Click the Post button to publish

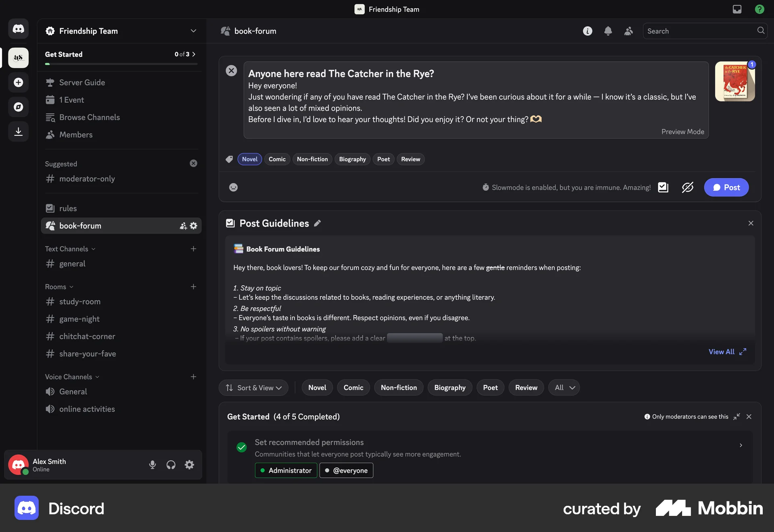tap(726, 187)
